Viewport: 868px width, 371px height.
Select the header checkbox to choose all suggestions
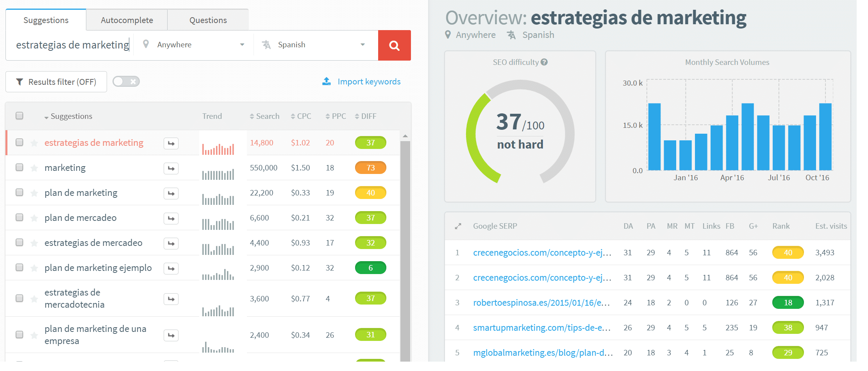[19, 116]
